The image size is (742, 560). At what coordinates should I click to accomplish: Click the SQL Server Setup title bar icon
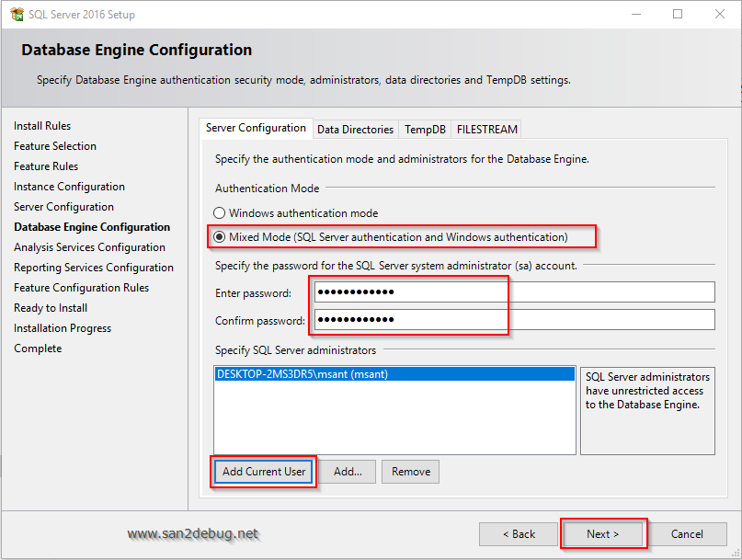(x=17, y=15)
